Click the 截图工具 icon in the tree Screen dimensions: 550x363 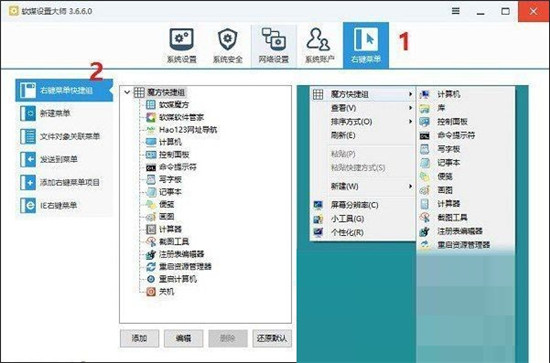[151, 242]
